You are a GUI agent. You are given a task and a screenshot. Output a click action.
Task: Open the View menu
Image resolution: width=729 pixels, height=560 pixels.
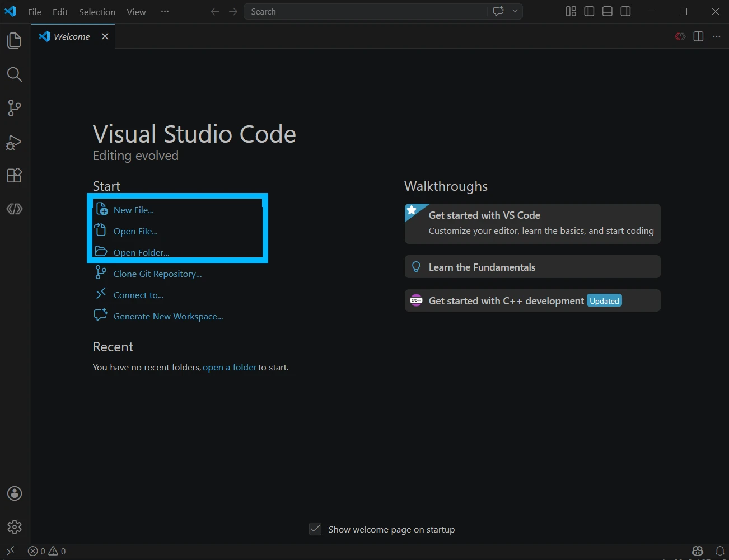136,12
